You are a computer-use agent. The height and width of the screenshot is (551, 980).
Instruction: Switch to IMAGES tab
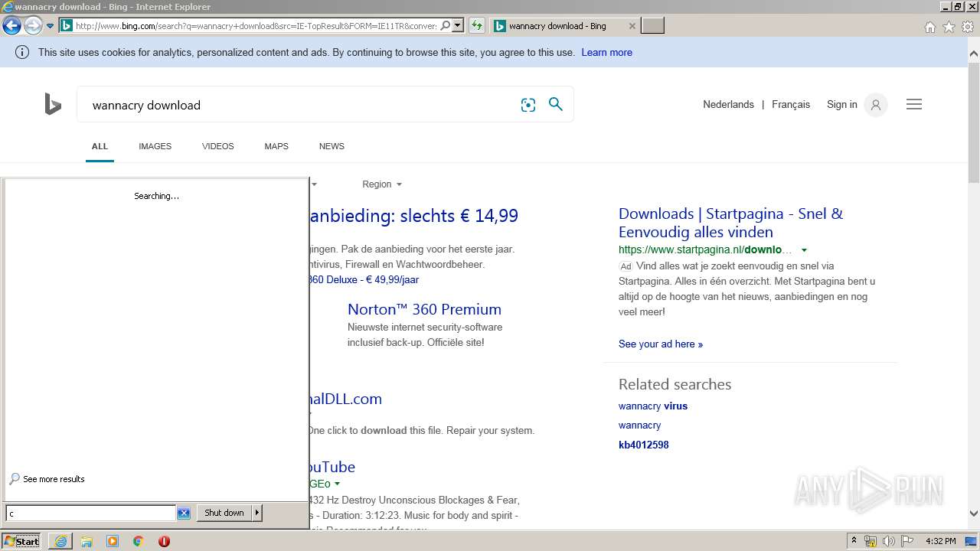click(x=155, y=146)
